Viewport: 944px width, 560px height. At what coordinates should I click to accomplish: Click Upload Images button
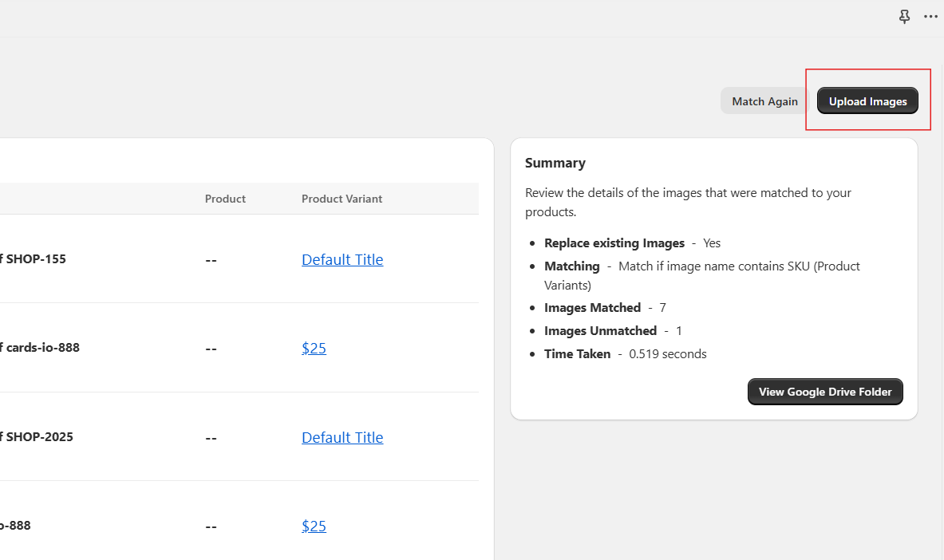pyautogui.click(x=867, y=101)
